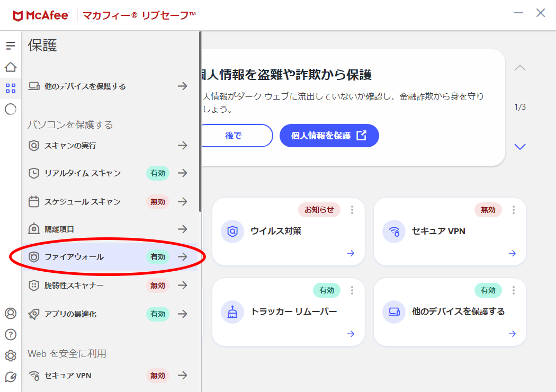Open the account profile icon

[11, 313]
